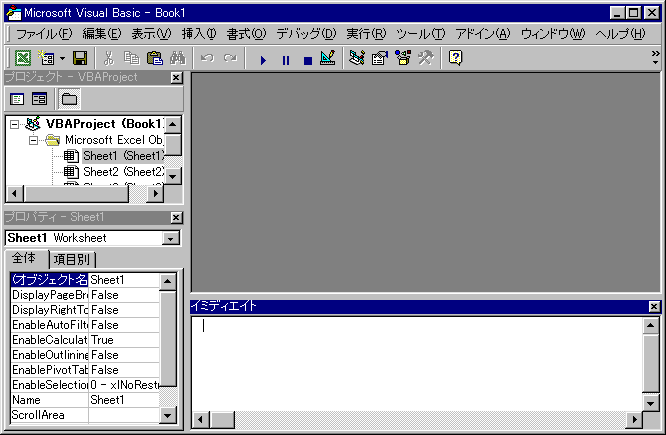Click project tree scroll right arrow
666x435 pixels.
155,194
